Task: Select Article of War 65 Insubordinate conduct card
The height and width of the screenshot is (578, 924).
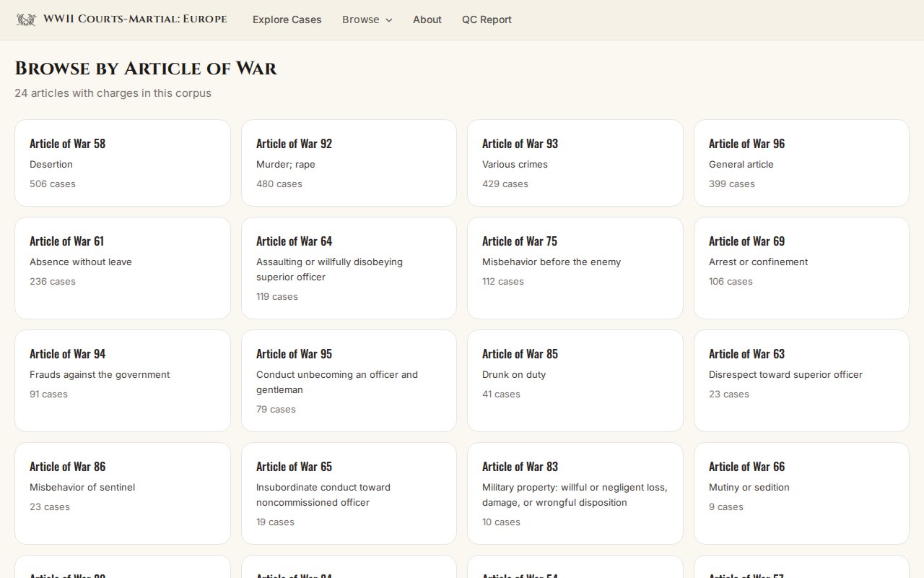Action: tap(349, 493)
